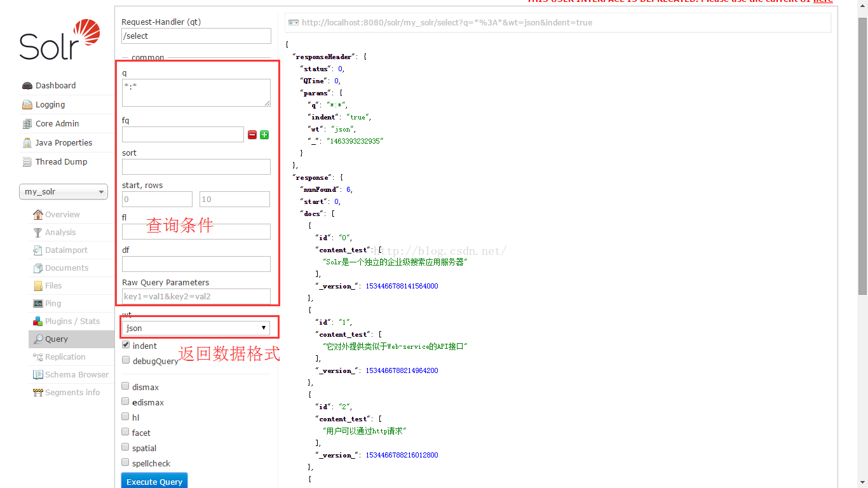Image resolution: width=868 pixels, height=488 pixels.
Task: Click the page vertical scrollbar thumb
Action: [x=862, y=156]
